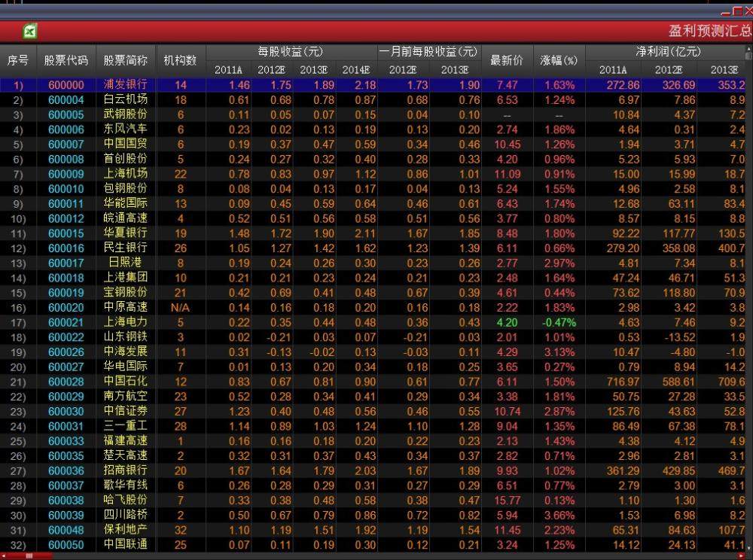This screenshot has height=560, width=753.
Task: Click stock code 600008
Action: pos(66,160)
